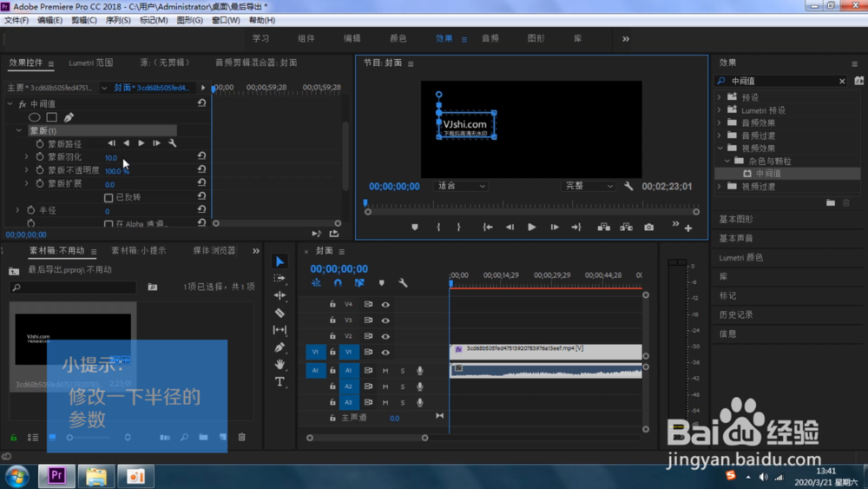Select the Razor tool
Viewport: 868px width, 489px height.
(x=280, y=313)
